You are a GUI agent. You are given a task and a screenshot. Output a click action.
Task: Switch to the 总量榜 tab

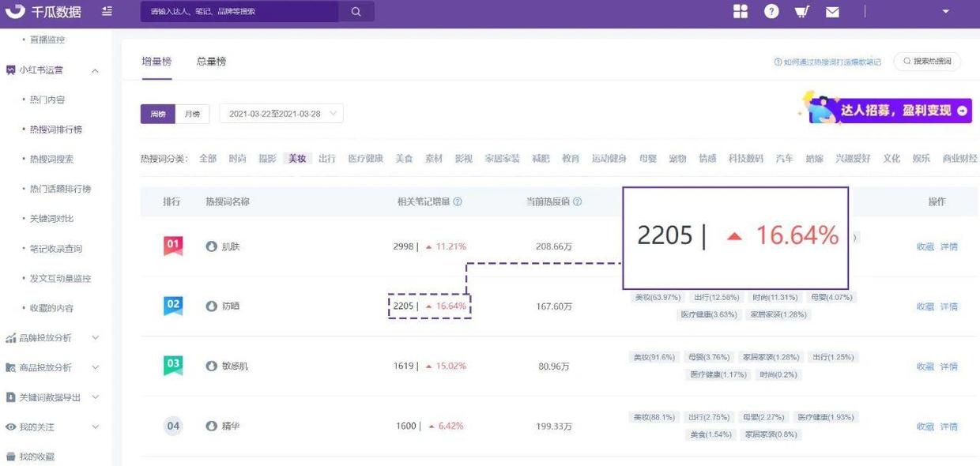(211, 62)
